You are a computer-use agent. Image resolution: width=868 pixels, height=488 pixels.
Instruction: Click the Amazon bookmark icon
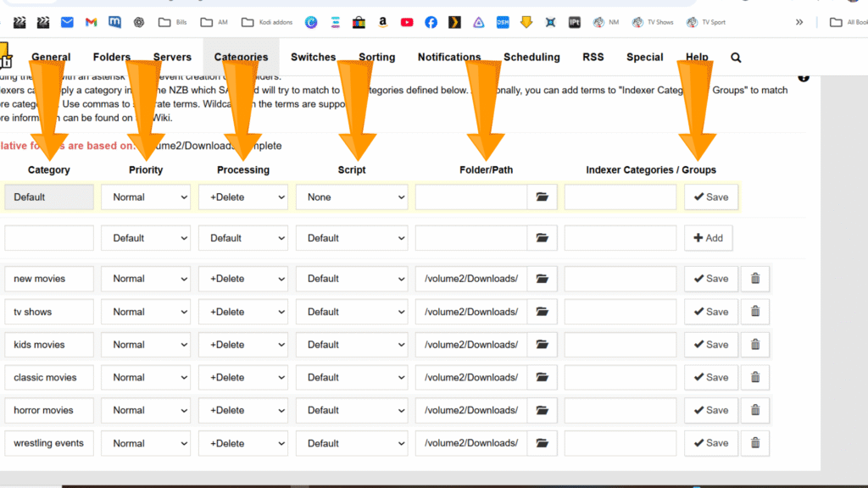click(383, 22)
